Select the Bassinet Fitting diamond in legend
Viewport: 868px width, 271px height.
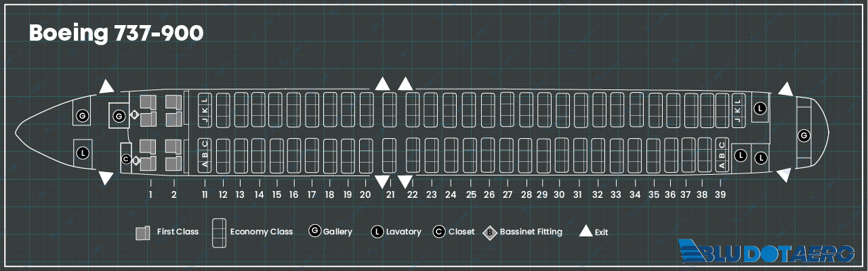490,232
